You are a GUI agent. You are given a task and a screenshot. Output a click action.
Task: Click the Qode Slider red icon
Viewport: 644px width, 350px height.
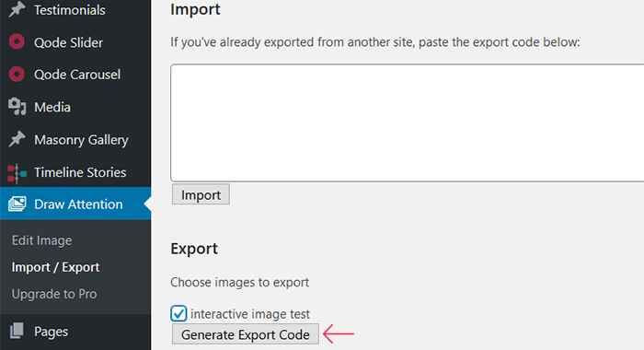pyautogui.click(x=17, y=42)
